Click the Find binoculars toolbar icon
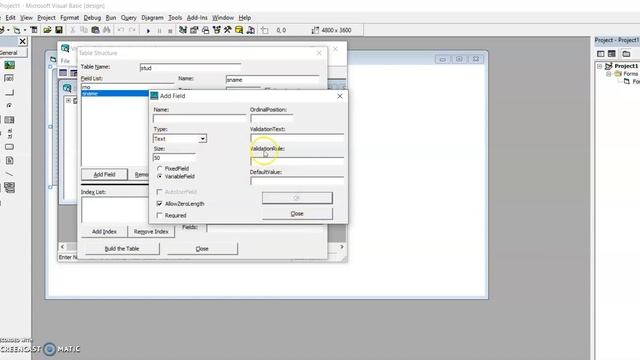Screen dimensions: 640x360 (x=107, y=30)
